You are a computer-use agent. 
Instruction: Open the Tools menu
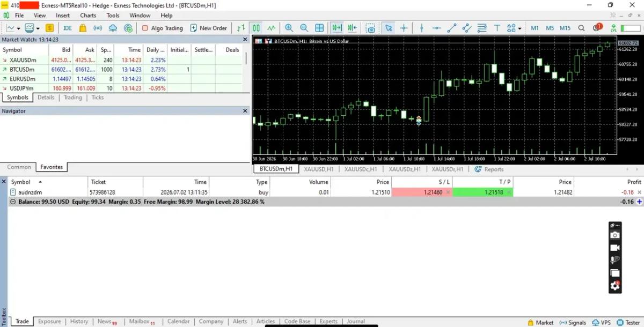point(113,16)
